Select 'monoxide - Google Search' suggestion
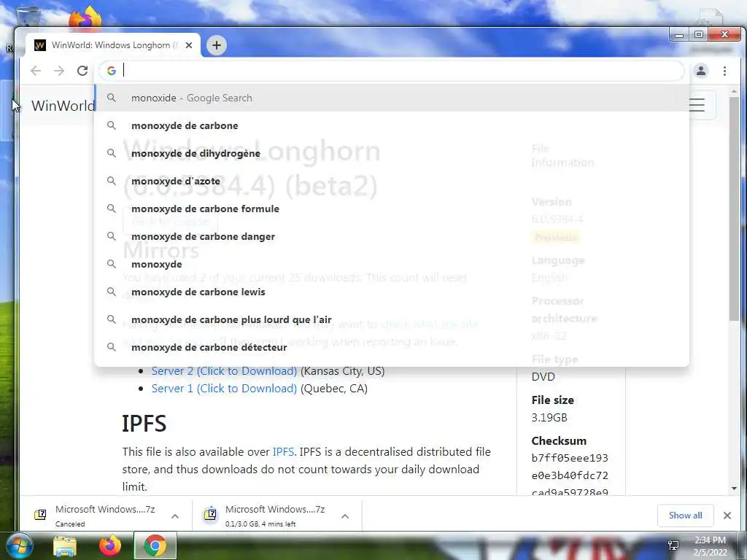 click(x=392, y=98)
